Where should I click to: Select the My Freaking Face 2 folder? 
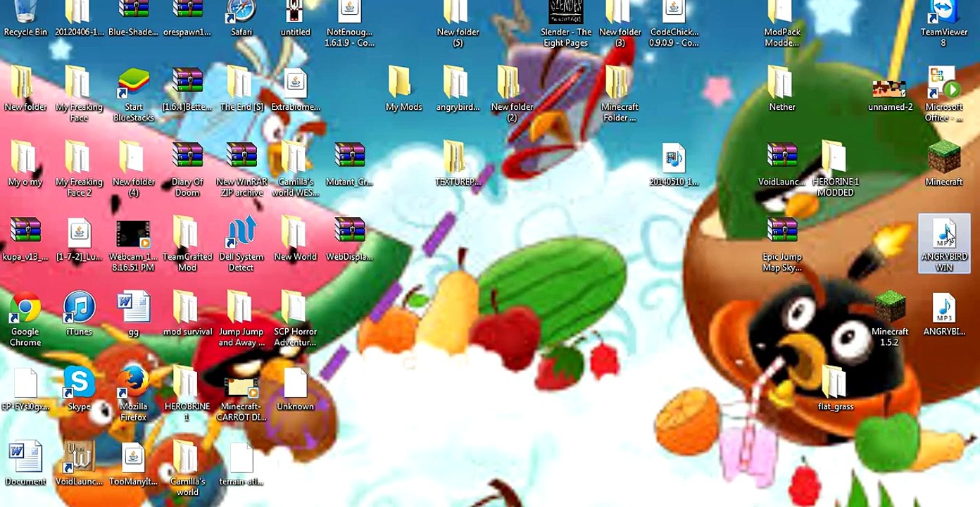80,170
